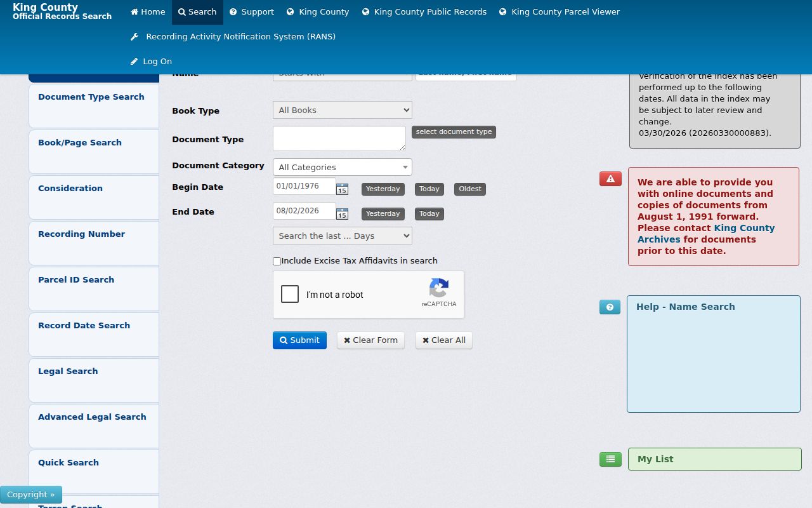Click the King County Official Records Search logo
Screen dimensions: 812x508
(62, 11)
